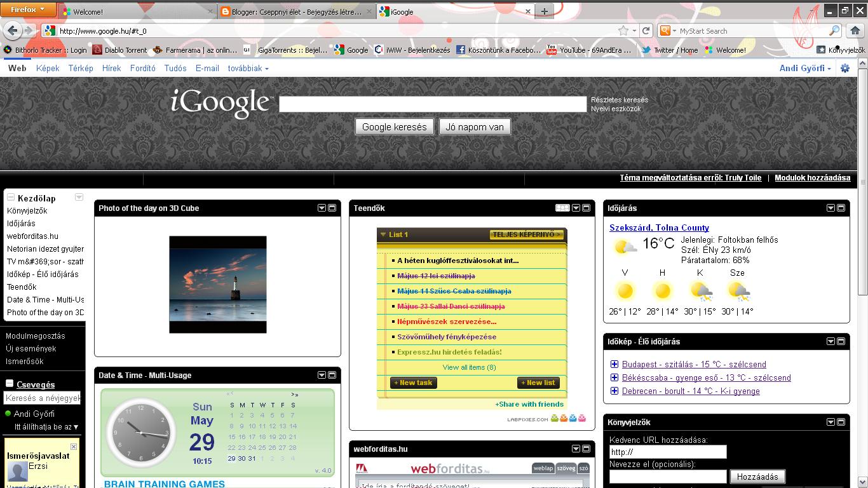
Task: Open a new browser tab with plus
Action: pos(544,11)
